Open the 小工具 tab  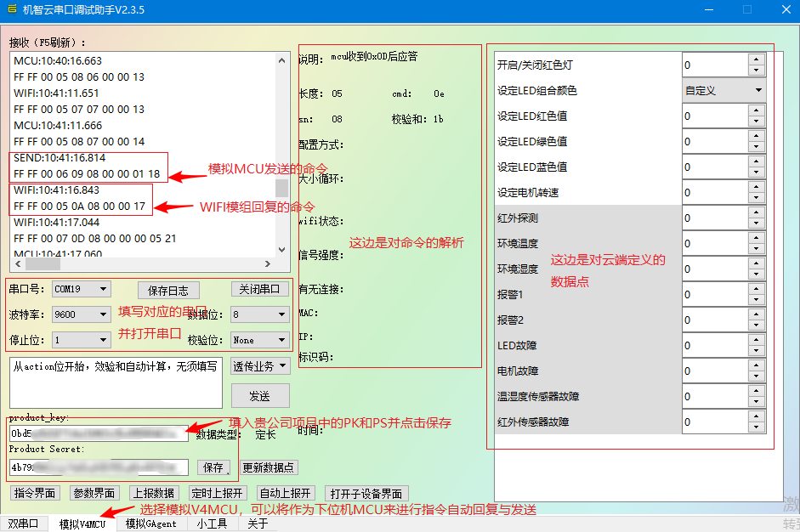click(x=211, y=524)
